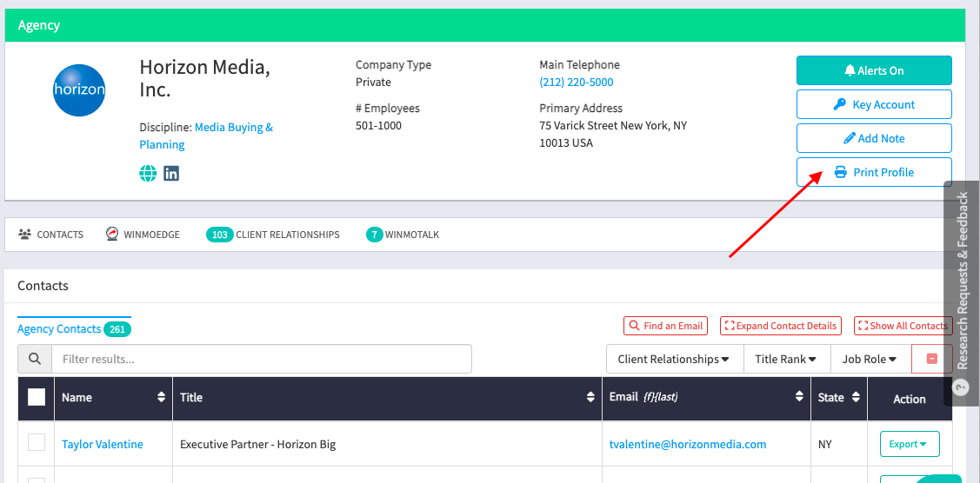Screen dimensions: 980x483
Task: Click the red minus collapse filters button
Action: [x=932, y=359]
